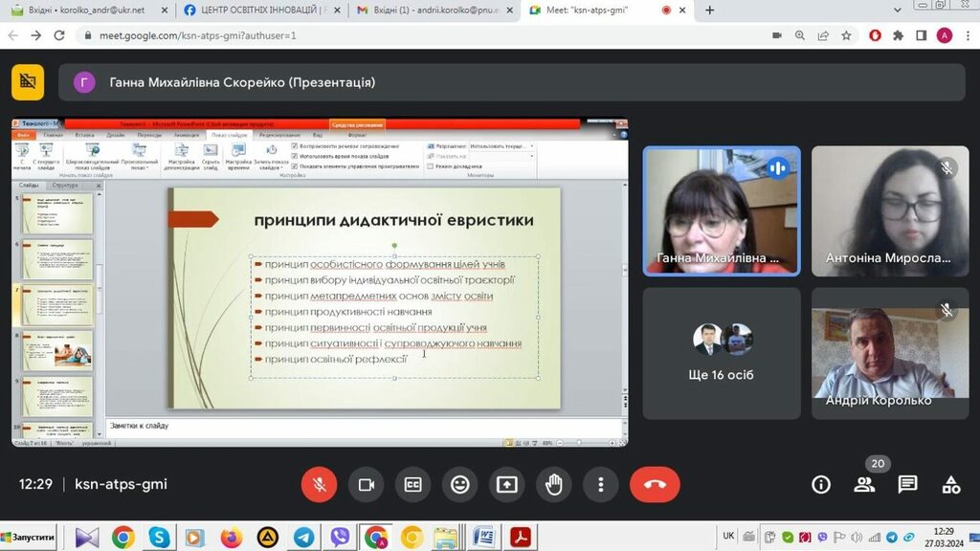Show the participants list
The width and height of the screenshot is (980, 551).
(x=864, y=484)
